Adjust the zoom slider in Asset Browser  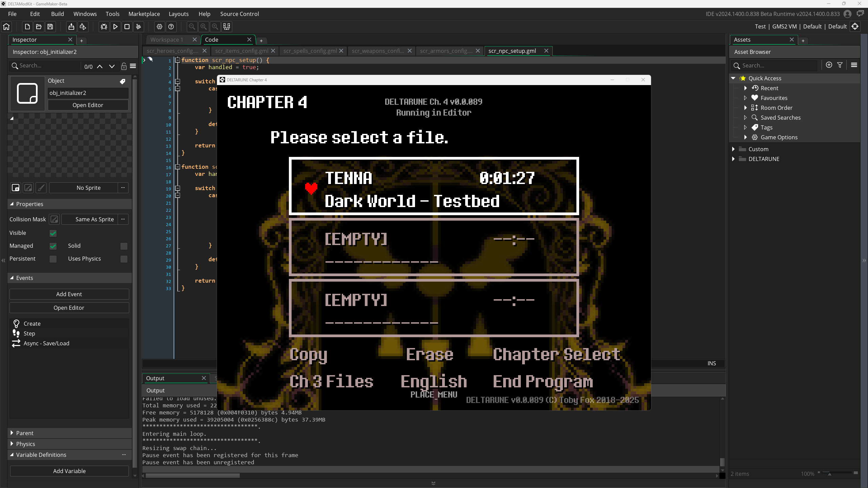pyautogui.click(x=830, y=473)
